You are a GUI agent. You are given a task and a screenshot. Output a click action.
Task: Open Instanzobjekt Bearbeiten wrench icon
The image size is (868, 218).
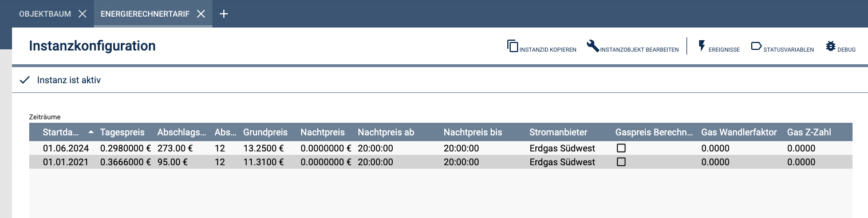[x=593, y=46]
